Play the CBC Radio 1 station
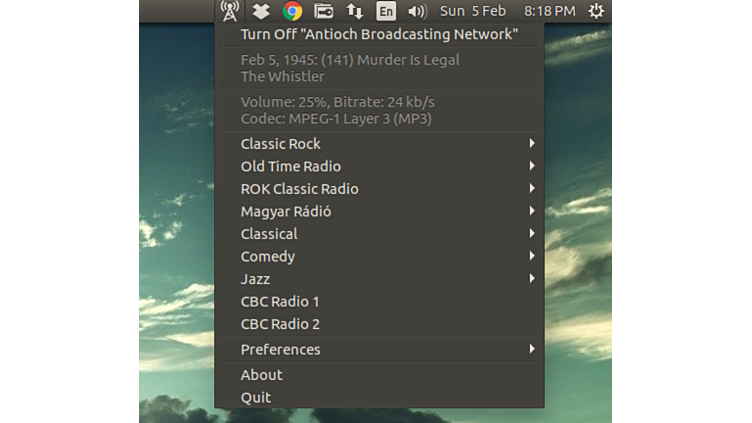The image size is (752, 423). tap(280, 301)
